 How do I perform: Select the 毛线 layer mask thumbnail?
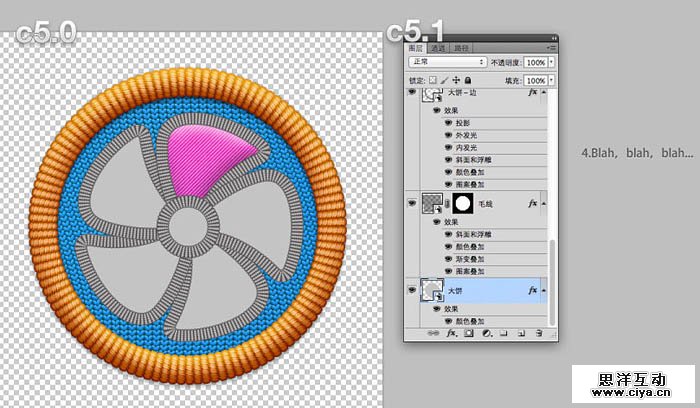[x=463, y=204]
